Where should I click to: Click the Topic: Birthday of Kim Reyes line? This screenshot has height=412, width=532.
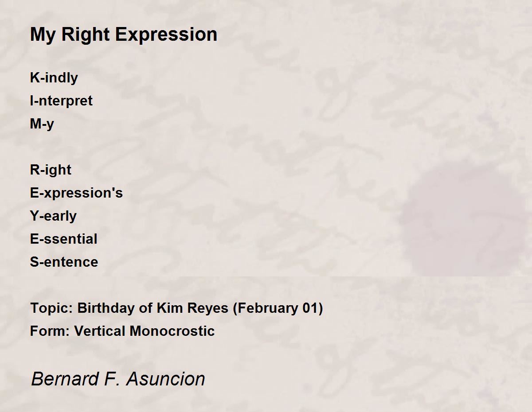click(x=176, y=308)
